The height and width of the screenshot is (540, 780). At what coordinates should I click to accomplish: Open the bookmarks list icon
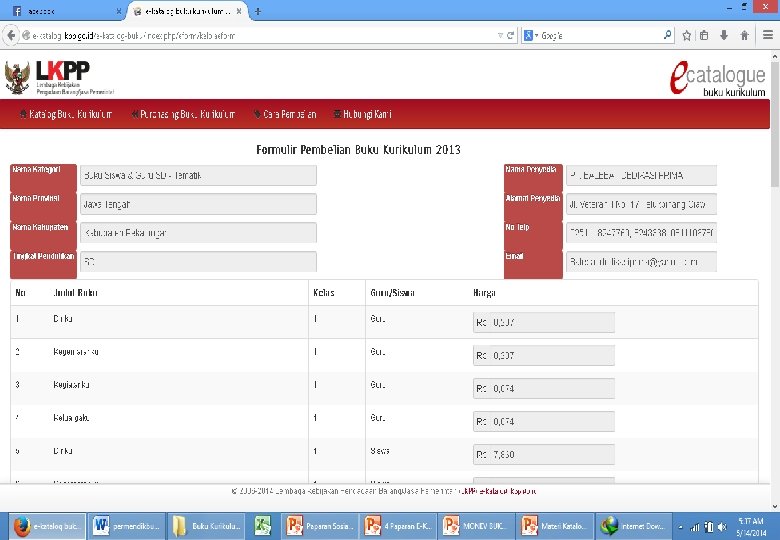coord(704,35)
